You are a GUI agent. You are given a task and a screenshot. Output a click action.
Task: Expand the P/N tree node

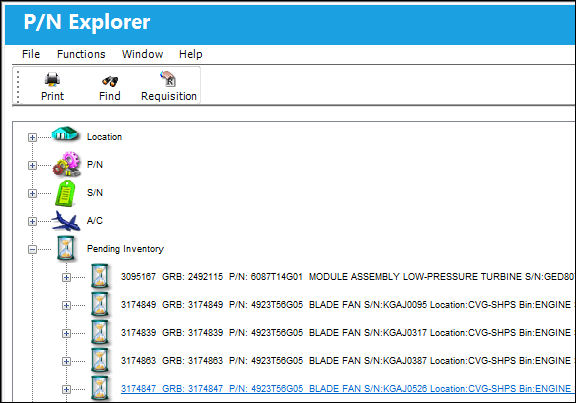point(32,165)
